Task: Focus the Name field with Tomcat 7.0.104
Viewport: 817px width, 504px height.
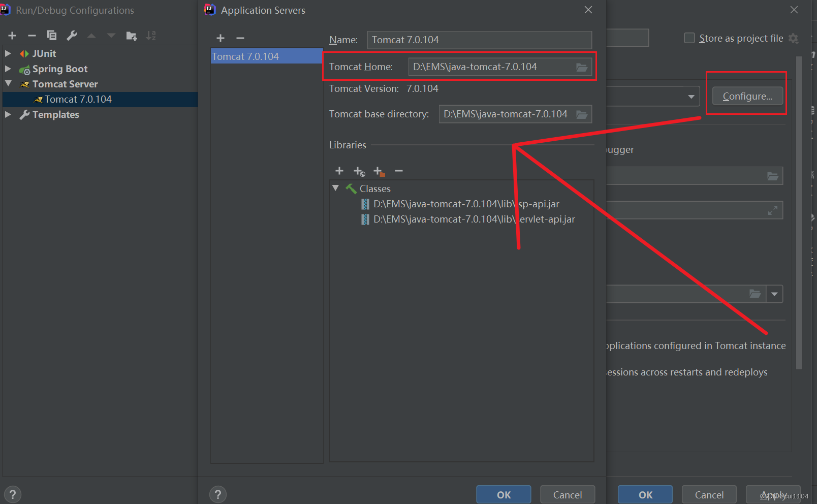Action: [480, 40]
